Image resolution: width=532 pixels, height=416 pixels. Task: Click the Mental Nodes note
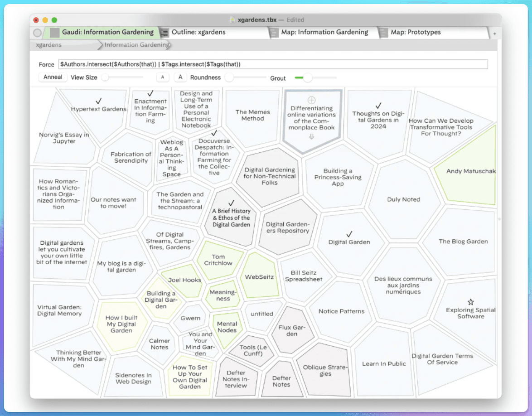[227, 327]
